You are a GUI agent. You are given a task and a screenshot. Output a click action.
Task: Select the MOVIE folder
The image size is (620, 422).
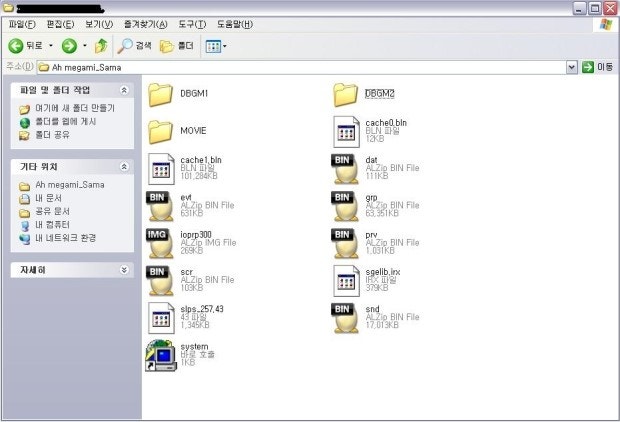pos(161,131)
